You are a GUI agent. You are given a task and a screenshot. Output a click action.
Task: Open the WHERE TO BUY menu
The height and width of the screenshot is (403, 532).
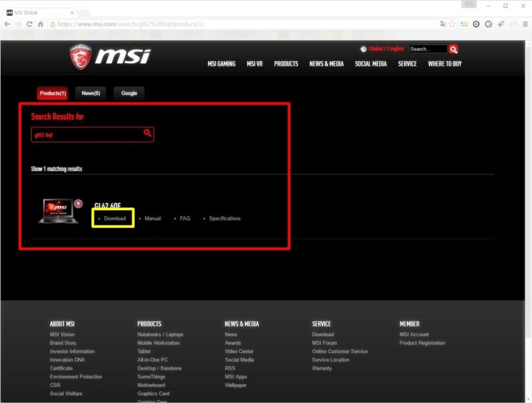coord(445,64)
